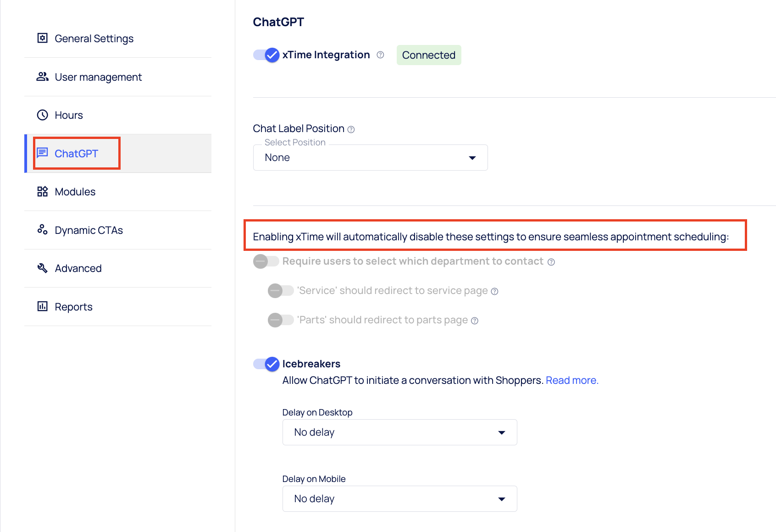Click the 'Enabling xTime will automatically disable' notice
The image size is (776, 532).
tap(491, 237)
